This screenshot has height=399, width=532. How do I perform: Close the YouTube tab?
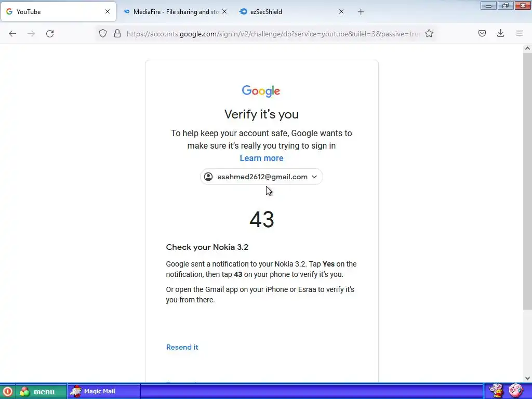pos(108,11)
